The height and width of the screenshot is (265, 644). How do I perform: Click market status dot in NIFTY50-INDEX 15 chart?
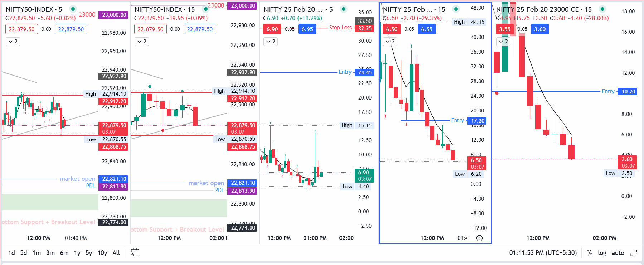point(205,9)
